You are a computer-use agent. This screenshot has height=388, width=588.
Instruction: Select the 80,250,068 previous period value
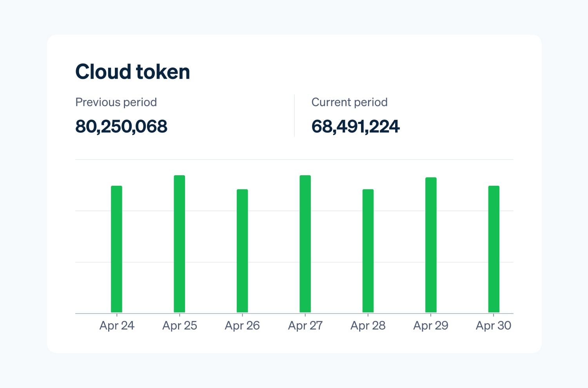coord(121,127)
